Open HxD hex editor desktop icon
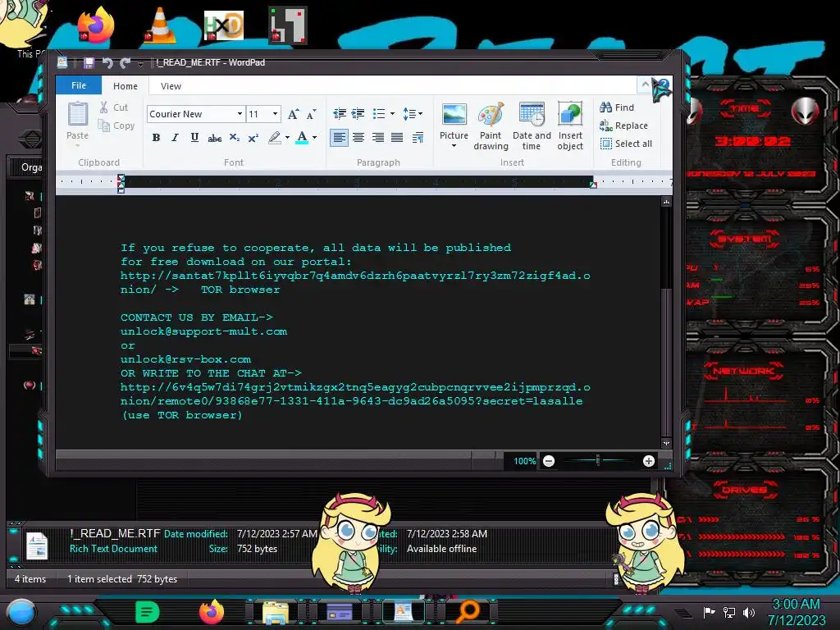The height and width of the screenshot is (630, 840). coord(224,25)
